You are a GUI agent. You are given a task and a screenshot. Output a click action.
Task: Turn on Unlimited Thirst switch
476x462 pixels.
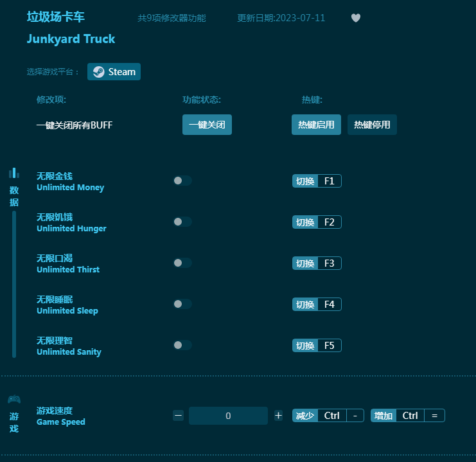tap(182, 263)
